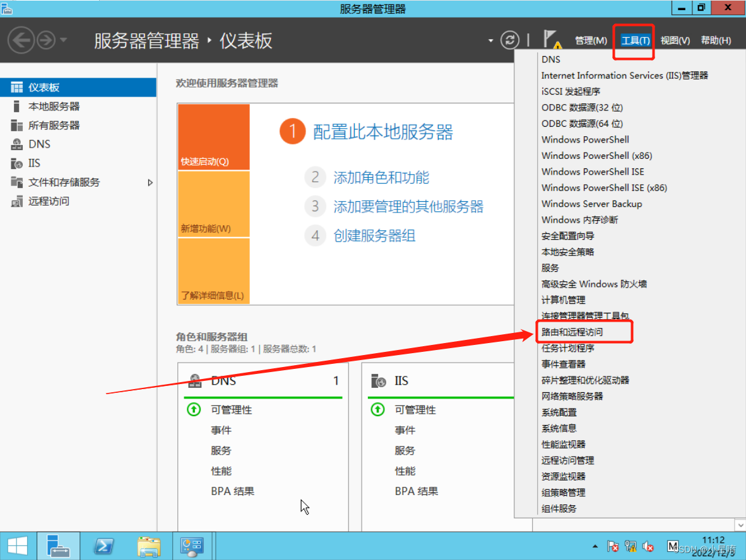Screen dimensions: 746x560
Task: Choose 性能监视器 from the Tools menu
Action: click(564, 445)
